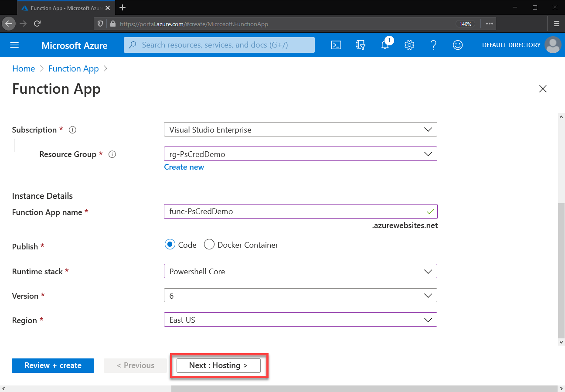The height and width of the screenshot is (392, 565).
Task: Go to Function App breadcrumb
Action: coord(74,68)
